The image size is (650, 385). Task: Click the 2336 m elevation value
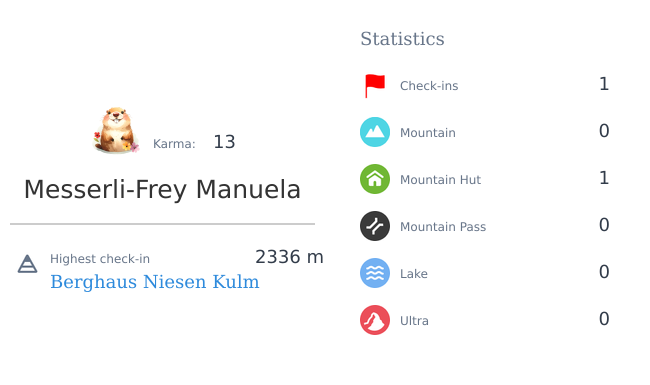click(x=289, y=257)
